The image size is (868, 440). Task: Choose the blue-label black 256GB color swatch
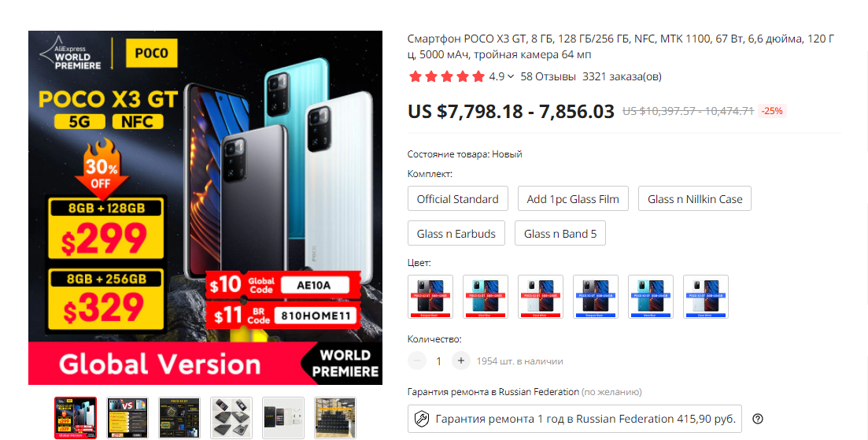[596, 297]
